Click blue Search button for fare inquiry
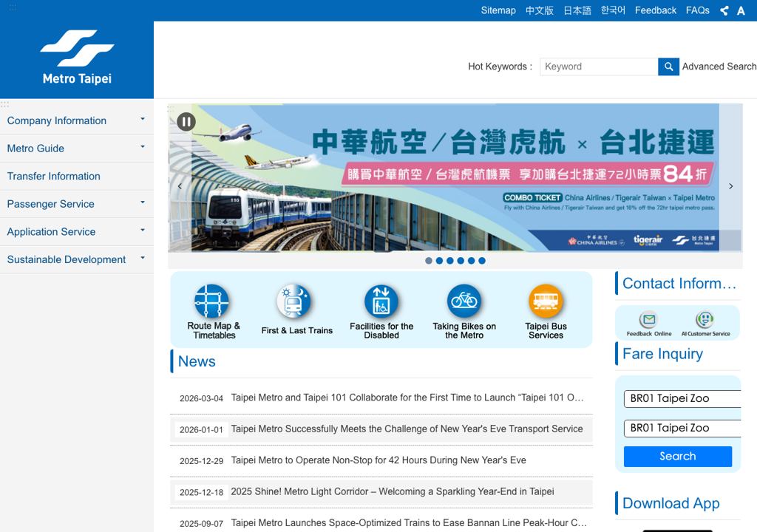This screenshot has width=757, height=532. click(678, 456)
